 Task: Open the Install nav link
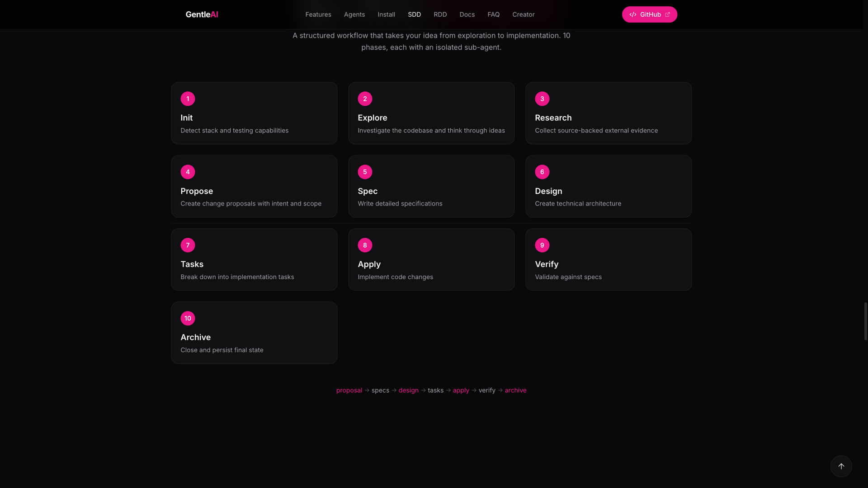click(387, 14)
